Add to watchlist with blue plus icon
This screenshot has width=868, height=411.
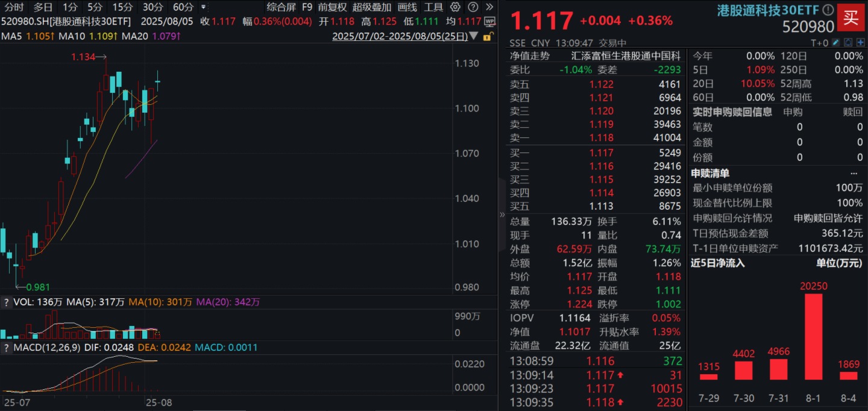860,43
